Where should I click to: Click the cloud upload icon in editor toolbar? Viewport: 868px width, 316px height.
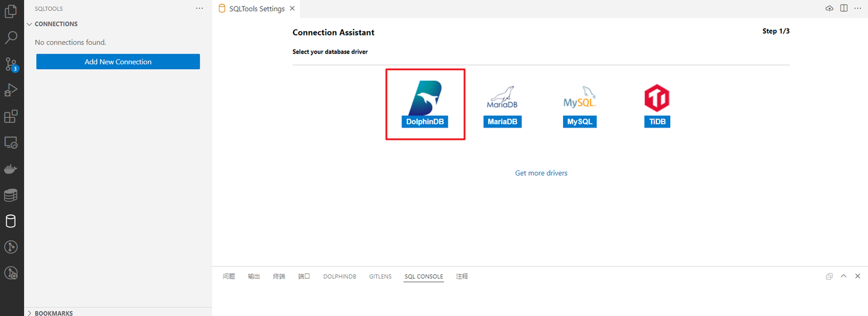(829, 8)
